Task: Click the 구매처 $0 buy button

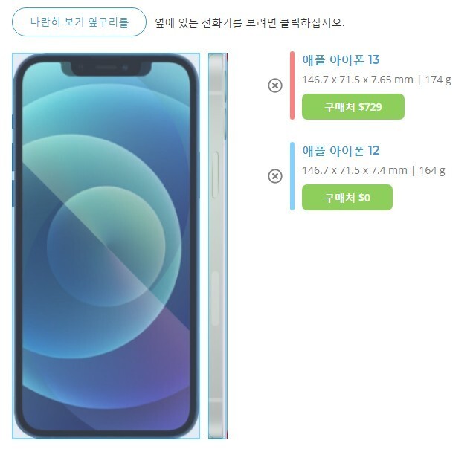Action: 347,197
